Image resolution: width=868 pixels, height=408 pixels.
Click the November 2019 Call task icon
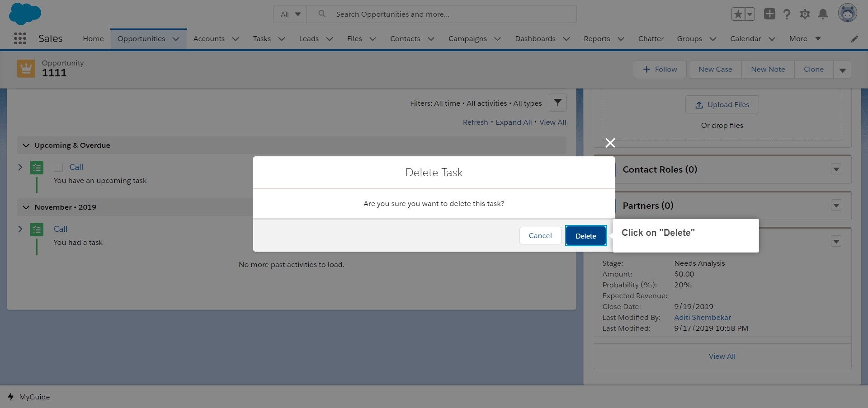[37, 230]
